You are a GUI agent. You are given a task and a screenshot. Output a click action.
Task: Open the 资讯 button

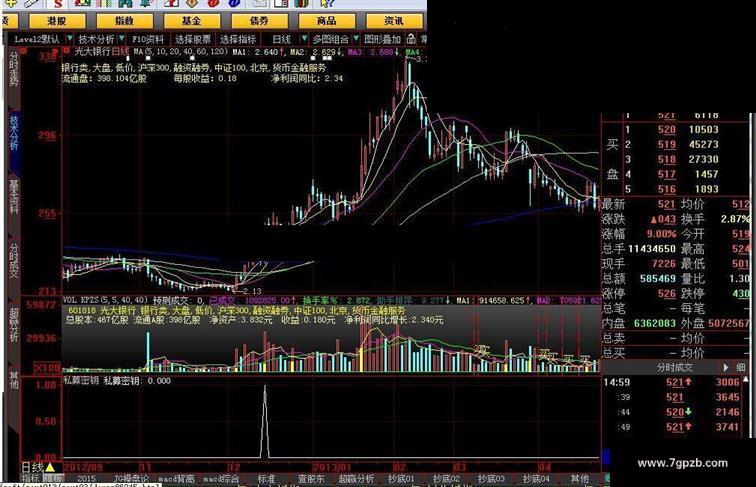pyautogui.click(x=394, y=21)
